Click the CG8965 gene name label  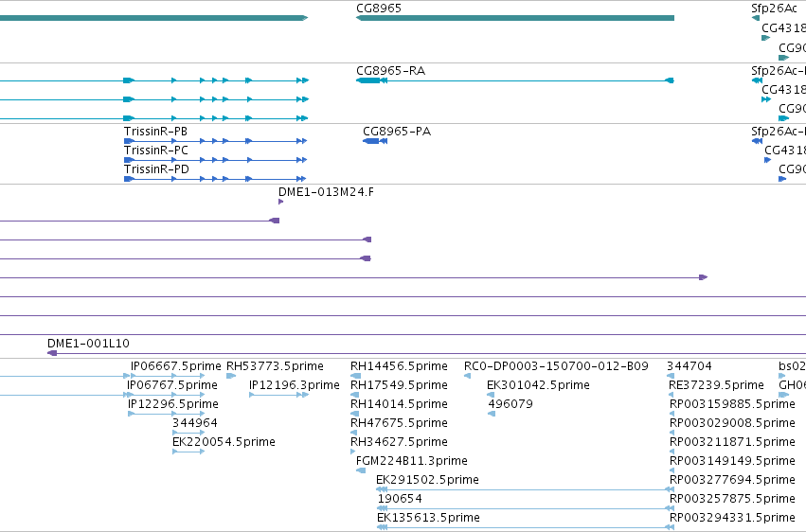(379, 9)
